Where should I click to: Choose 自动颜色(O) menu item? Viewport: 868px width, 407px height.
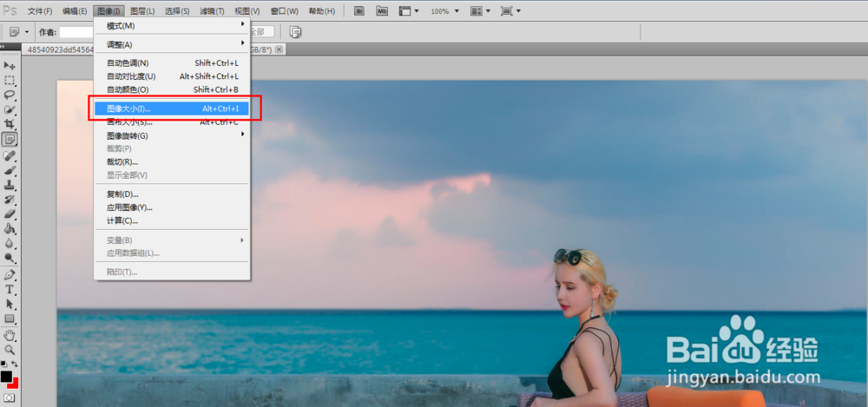(172, 89)
